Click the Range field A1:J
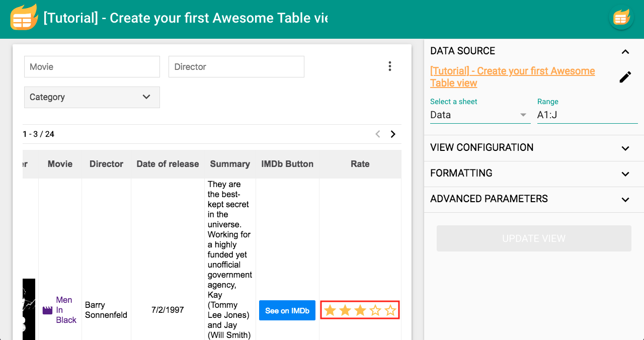The height and width of the screenshot is (340, 644). tap(587, 115)
